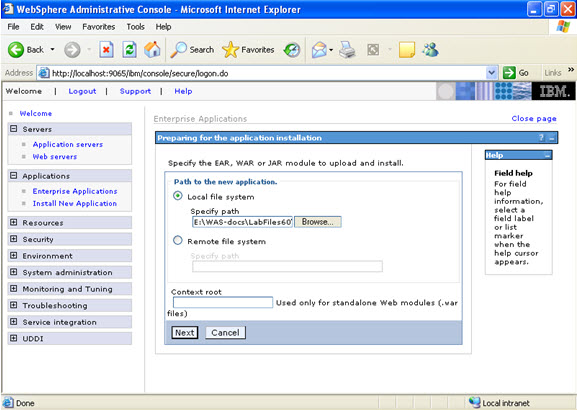577x410 pixels.
Task: Click the Logout link
Action: pyautogui.click(x=82, y=91)
